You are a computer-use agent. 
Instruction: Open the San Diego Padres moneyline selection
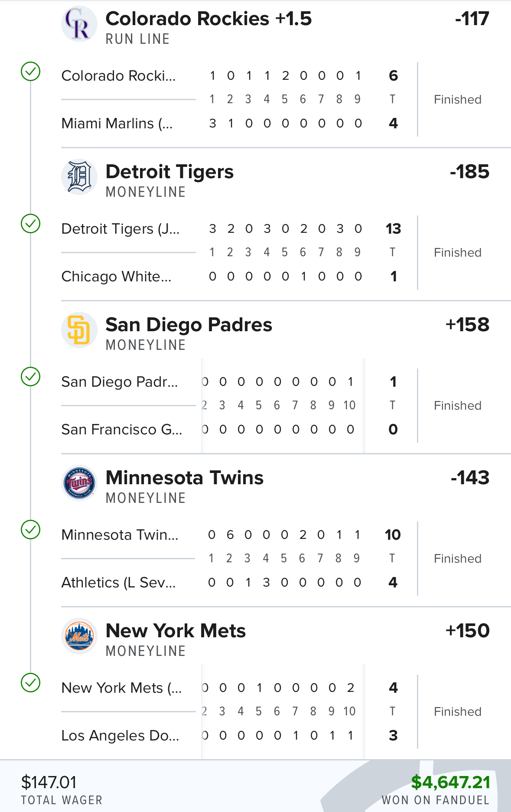click(x=189, y=325)
